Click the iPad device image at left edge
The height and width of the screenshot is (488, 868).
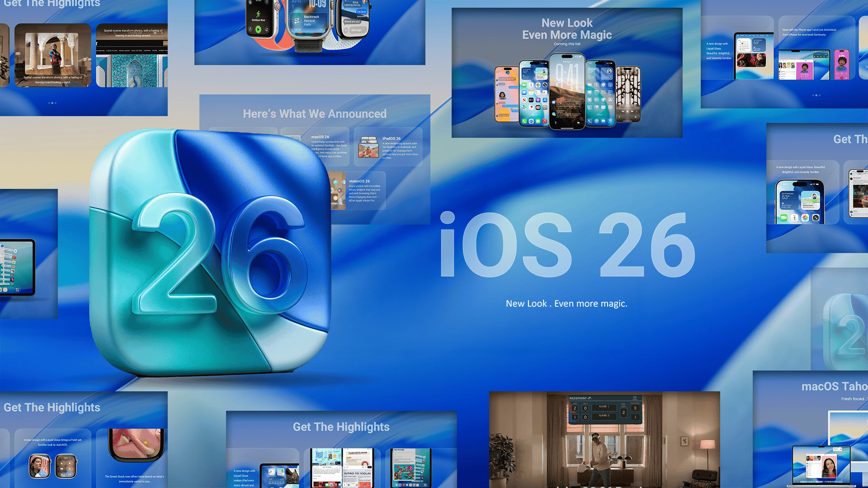click(x=17, y=267)
